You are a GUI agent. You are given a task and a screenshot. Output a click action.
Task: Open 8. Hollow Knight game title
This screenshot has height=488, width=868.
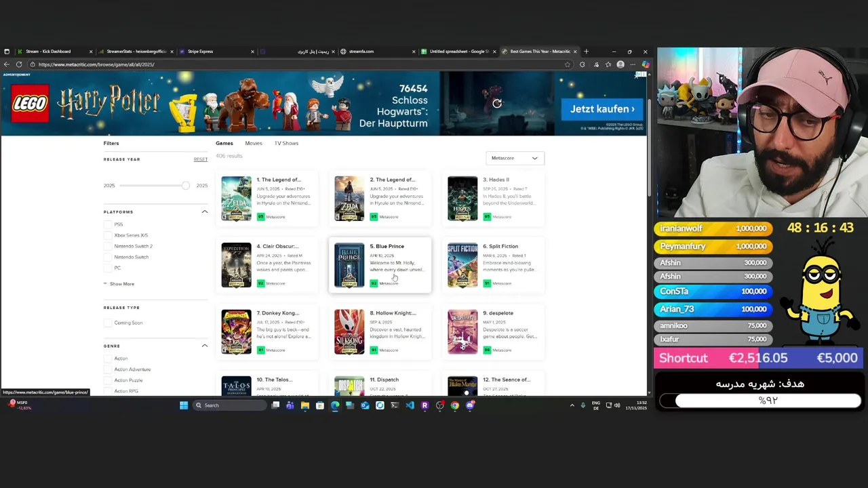click(x=393, y=313)
